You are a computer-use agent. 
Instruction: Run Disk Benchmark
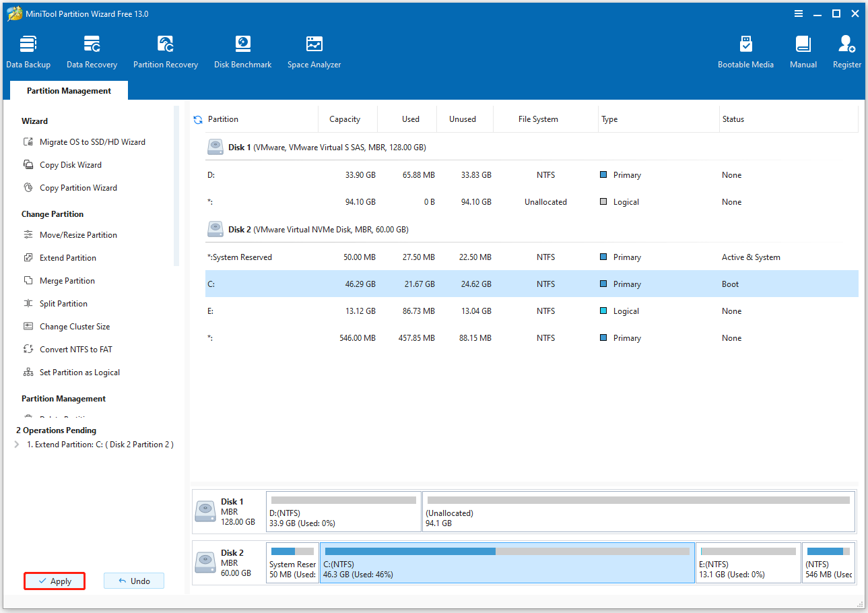[x=242, y=51]
